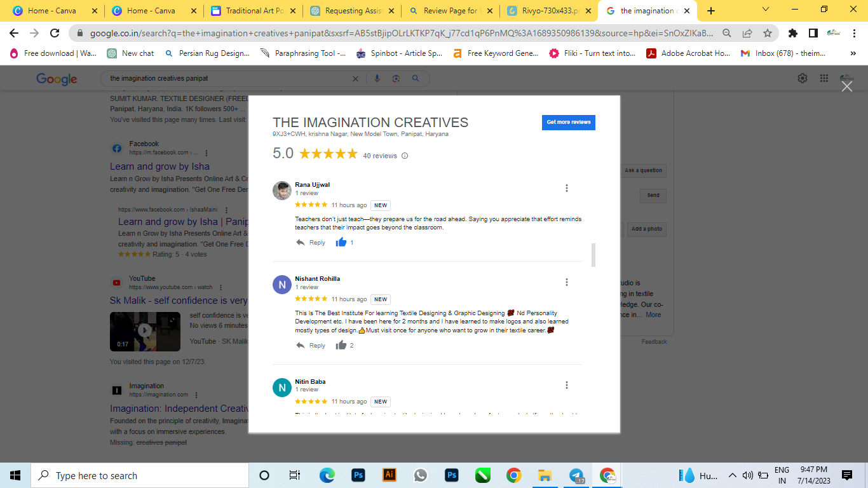Image resolution: width=868 pixels, height=488 pixels.
Task: Click Nitin Baba's avatar
Action: 282,388
